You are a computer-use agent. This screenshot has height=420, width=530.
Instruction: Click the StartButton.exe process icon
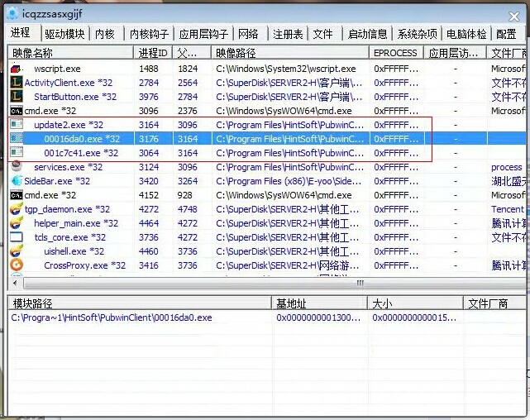[x=17, y=97]
